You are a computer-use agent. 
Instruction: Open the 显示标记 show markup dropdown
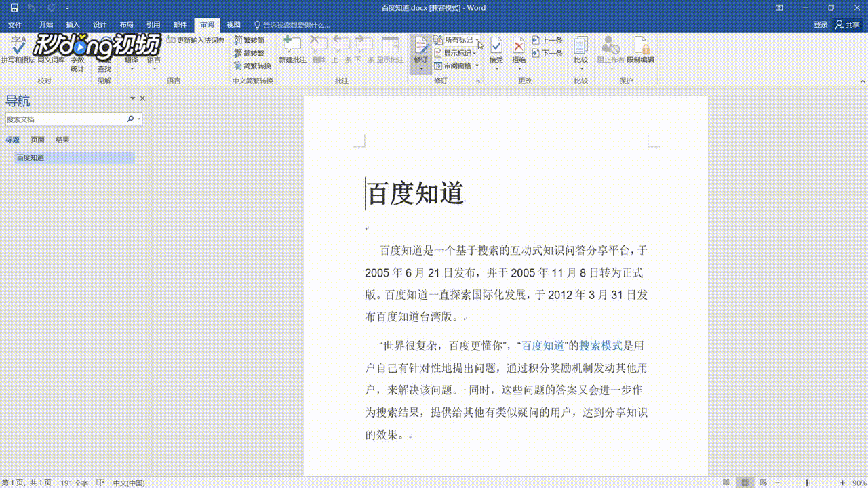[x=456, y=53]
